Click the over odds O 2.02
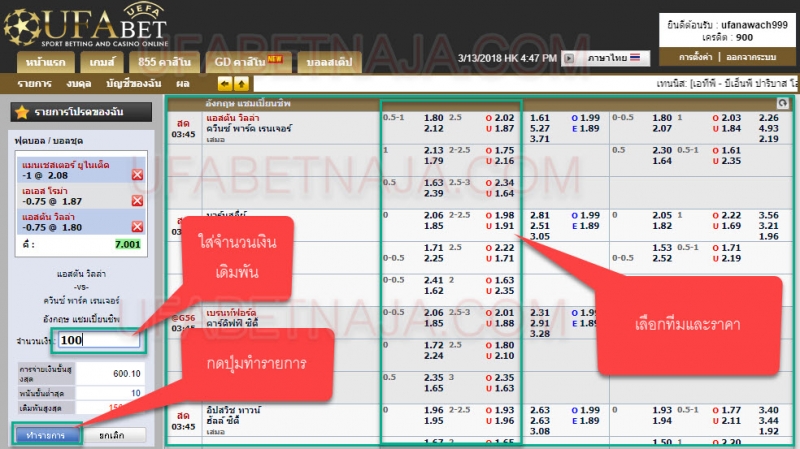Viewport: 800px width, 449px height. tap(500, 118)
